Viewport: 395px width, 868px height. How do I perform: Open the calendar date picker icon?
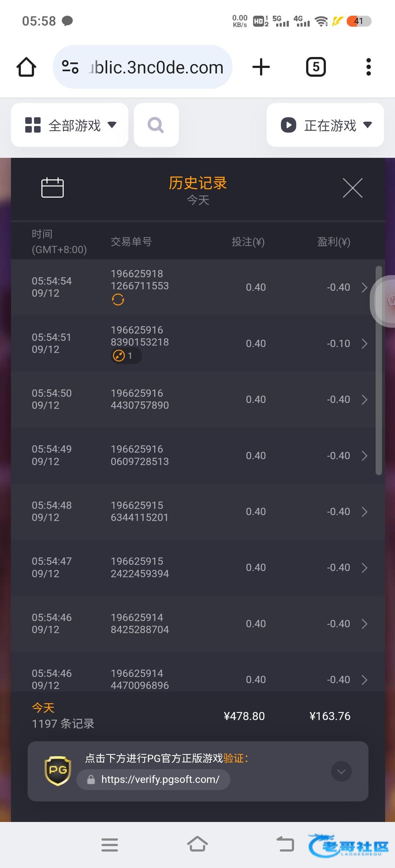tap(52, 188)
